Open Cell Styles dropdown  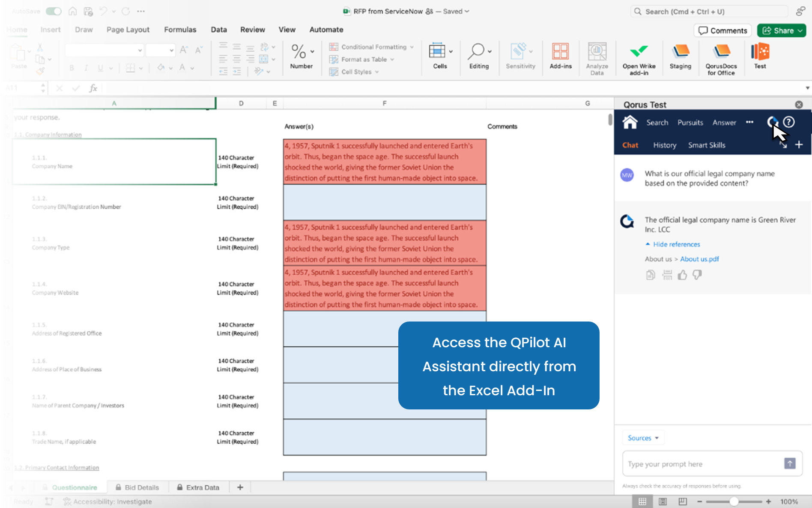[x=354, y=72]
